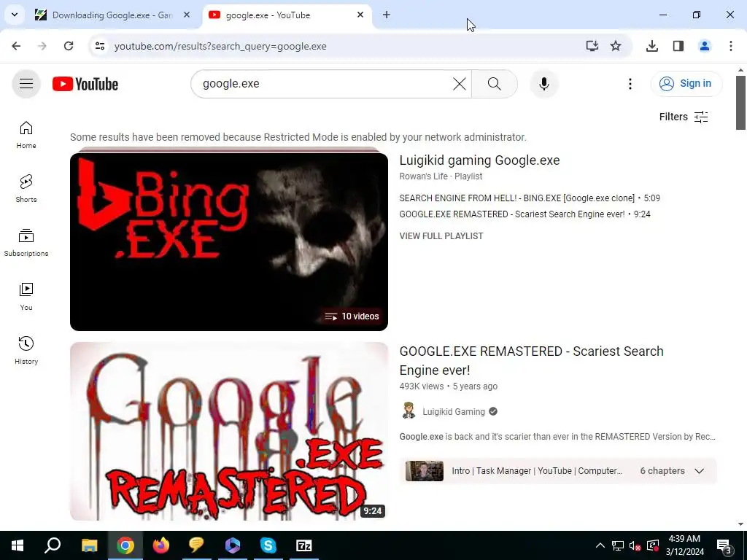The height and width of the screenshot is (560, 747).
Task: Open GOOGLE.EXE REMASTERED Scariest Search Engine title
Action: (531, 360)
